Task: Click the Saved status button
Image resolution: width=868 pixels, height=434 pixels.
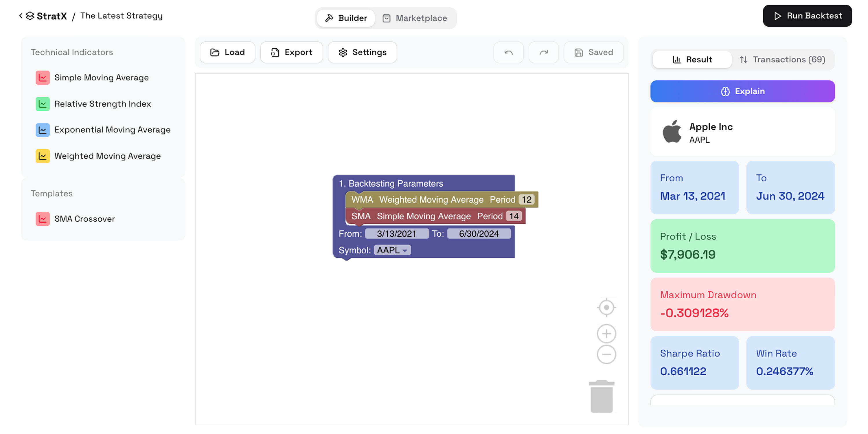Action: tap(593, 52)
